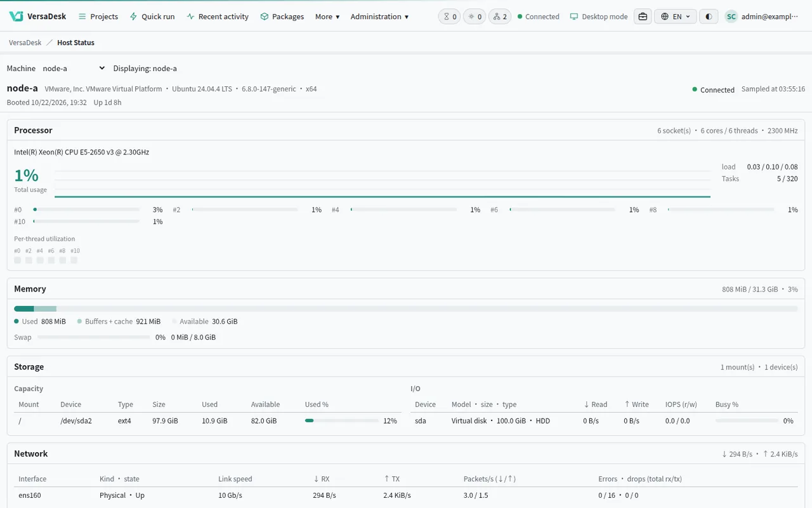Open the Machine node-a selector
Image resolution: width=812 pixels, height=508 pixels.
pos(74,68)
